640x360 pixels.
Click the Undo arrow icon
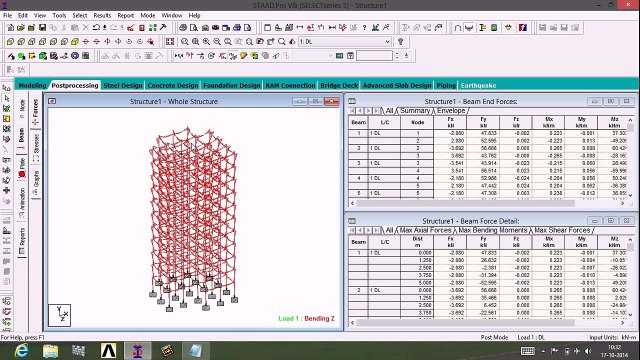(x=96, y=28)
